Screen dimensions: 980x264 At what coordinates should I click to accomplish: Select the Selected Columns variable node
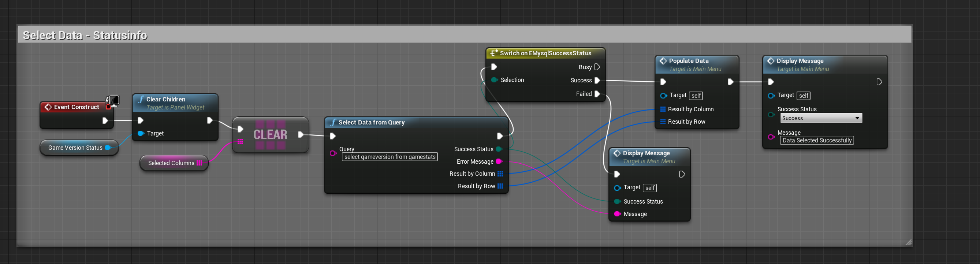[x=174, y=163]
